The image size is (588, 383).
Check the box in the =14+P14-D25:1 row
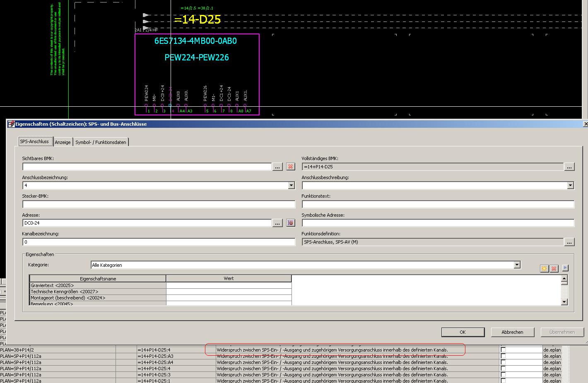pos(503,381)
